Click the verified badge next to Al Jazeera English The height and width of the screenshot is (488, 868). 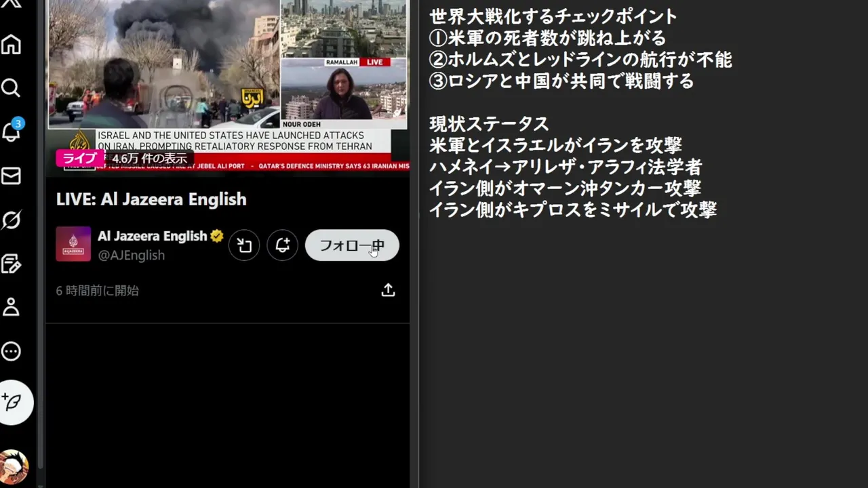(217, 236)
